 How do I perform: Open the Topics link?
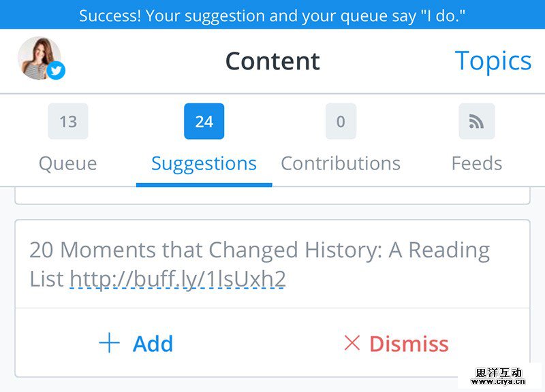click(x=493, y=61)
